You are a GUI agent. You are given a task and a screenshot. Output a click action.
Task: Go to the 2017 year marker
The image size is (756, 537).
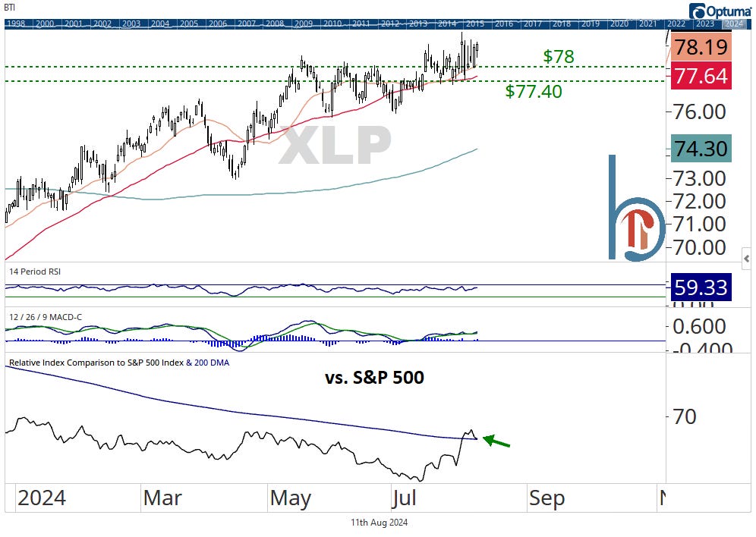(533, 24)
